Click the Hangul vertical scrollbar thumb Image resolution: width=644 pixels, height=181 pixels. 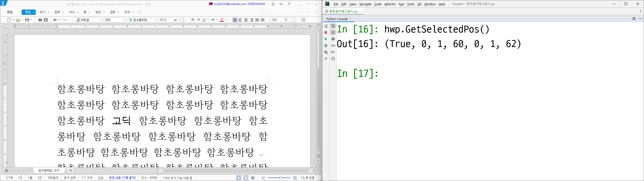click(318, 49)
